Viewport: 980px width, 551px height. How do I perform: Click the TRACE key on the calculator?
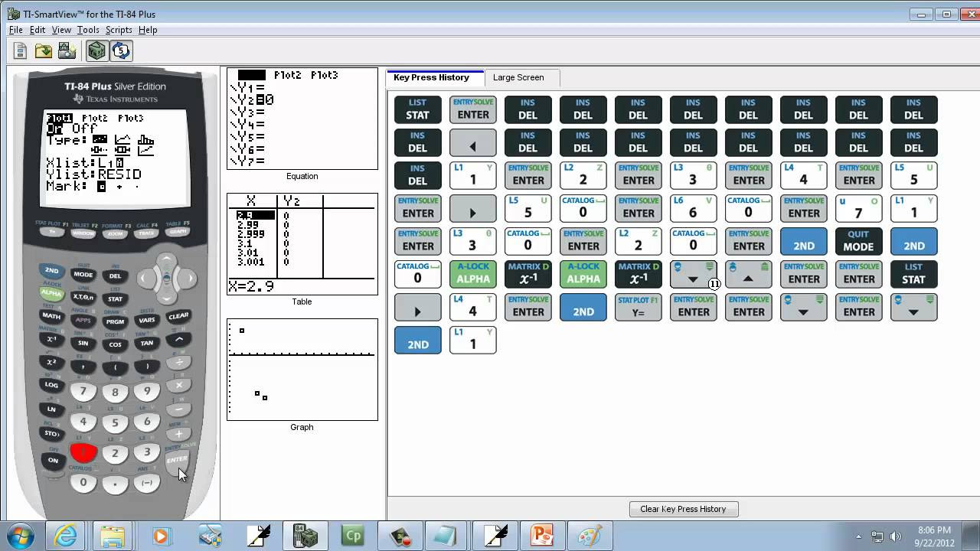[x=146, y=231]
